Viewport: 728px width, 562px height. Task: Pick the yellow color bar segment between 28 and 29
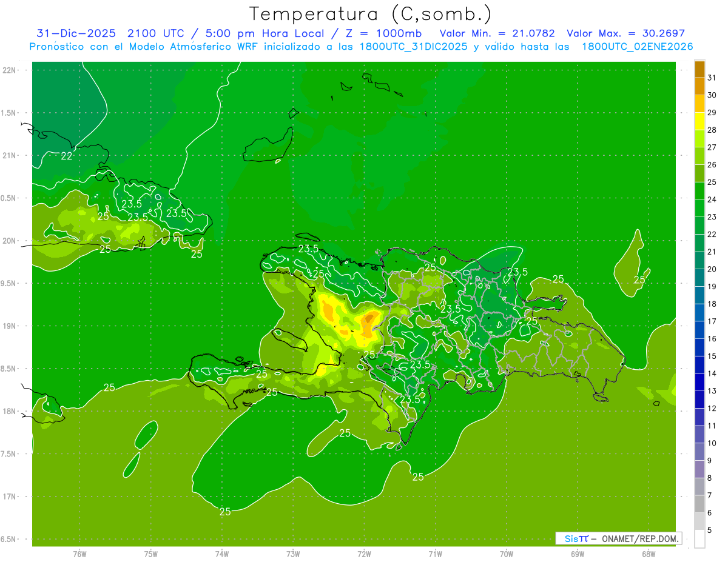[699, 121]
